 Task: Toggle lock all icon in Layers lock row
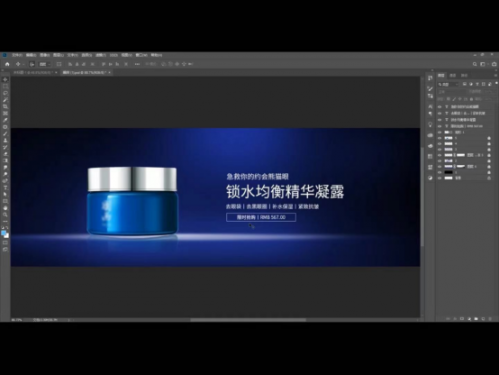(471, 99)
